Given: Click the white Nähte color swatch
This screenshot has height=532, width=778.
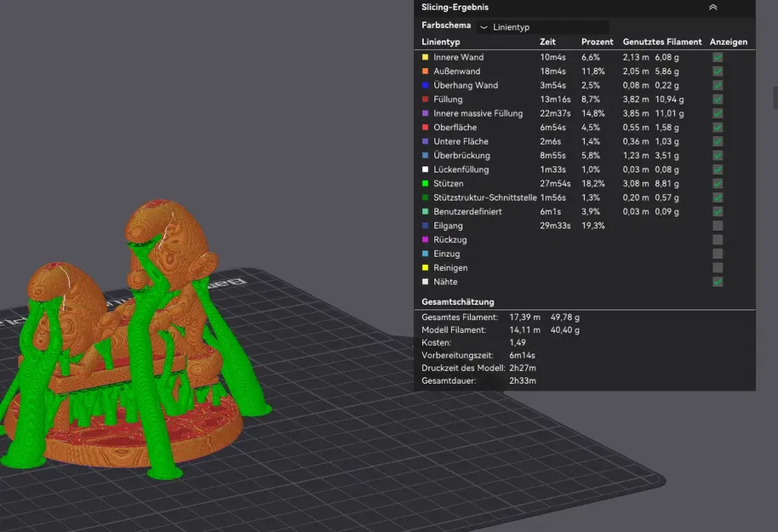Looking at the screenshot, I should [425, 282].
